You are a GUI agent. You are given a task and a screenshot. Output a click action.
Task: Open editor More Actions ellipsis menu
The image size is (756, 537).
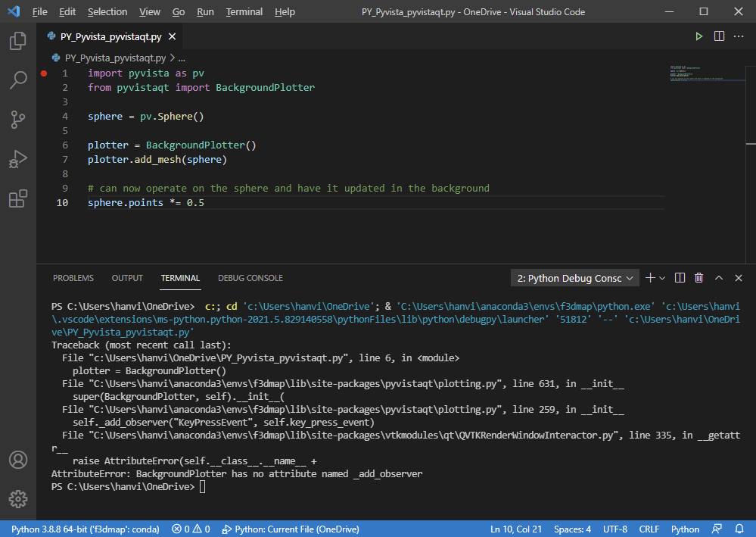[739, 36]
